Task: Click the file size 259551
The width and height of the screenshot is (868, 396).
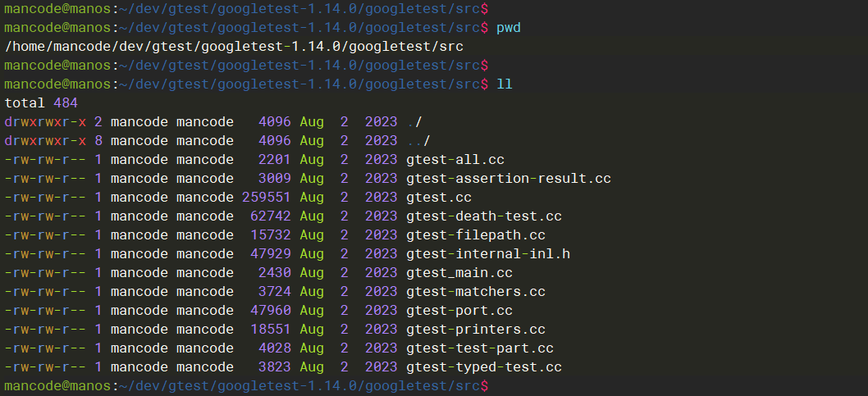Action: (267, 198)
